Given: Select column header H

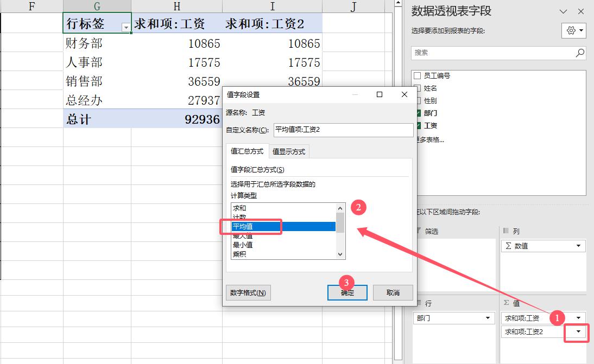Looking at the screenshot, I should [x=176, y=6].
